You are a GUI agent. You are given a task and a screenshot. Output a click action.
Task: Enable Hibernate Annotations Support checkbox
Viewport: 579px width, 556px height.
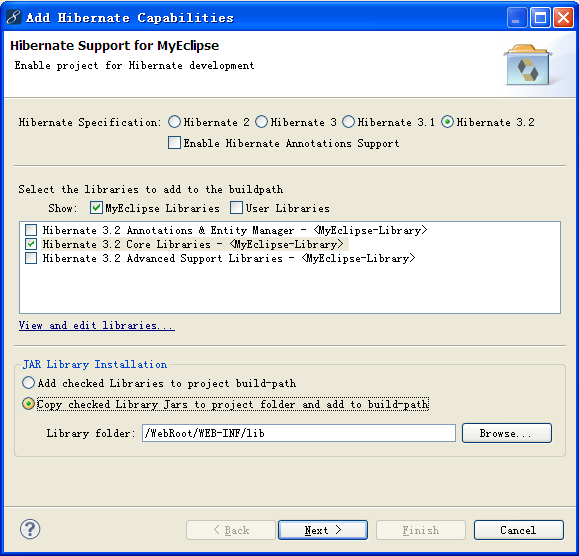pos(174,143)
